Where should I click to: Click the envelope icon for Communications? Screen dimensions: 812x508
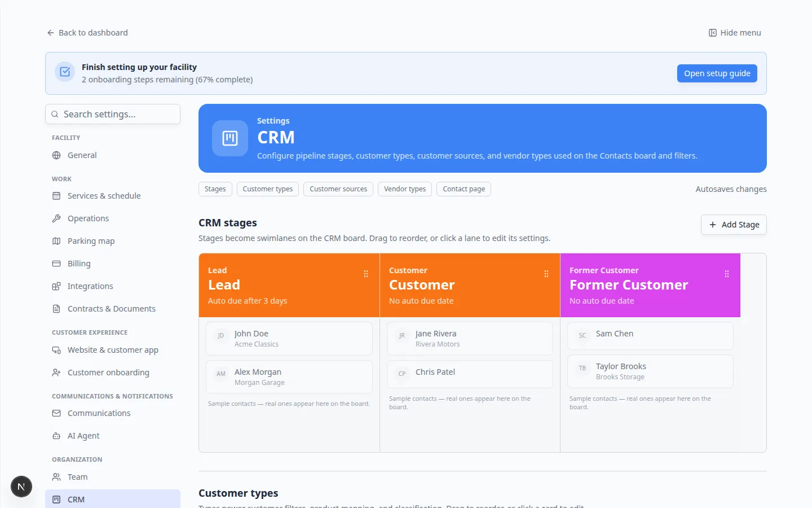(x=56, y=413)
